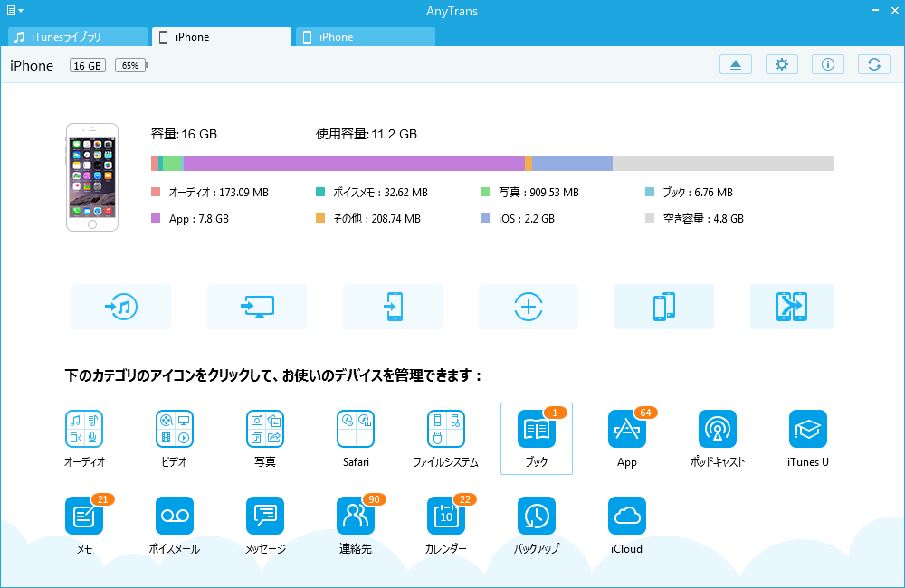Click the merge devices arrow button
905x588 pixels.
tap(791, 307)
